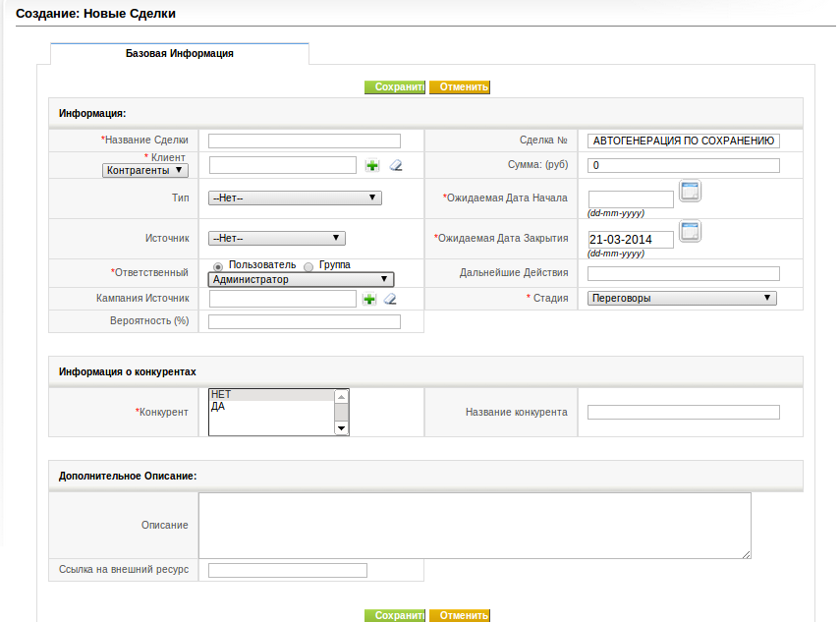Open Администратор responsible user dropdown
This screenshot has height=622, width=840.
tap(301, 280)
